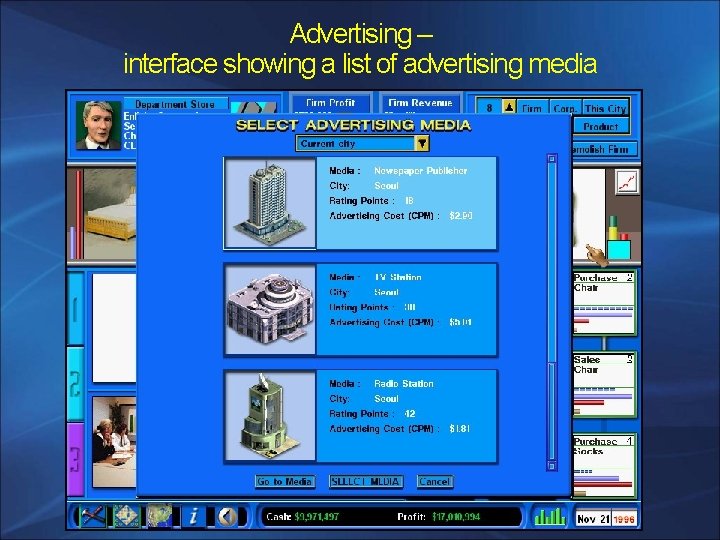
Task: Open the Firm Profit tab
Action: pos(330,103)
